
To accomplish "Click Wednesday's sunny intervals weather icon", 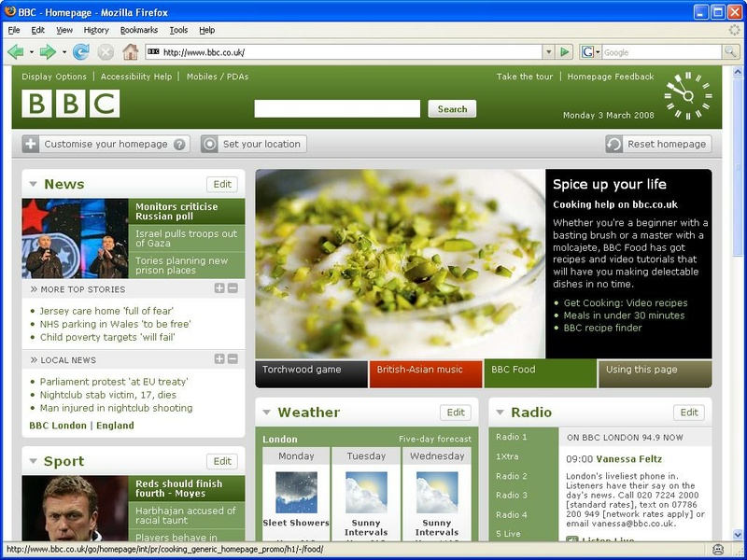I will click(x=437, y=493).
